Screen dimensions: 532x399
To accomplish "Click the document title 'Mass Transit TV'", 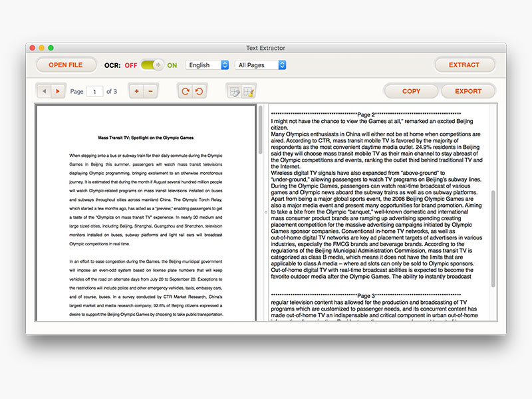I will tap(146, 138).
